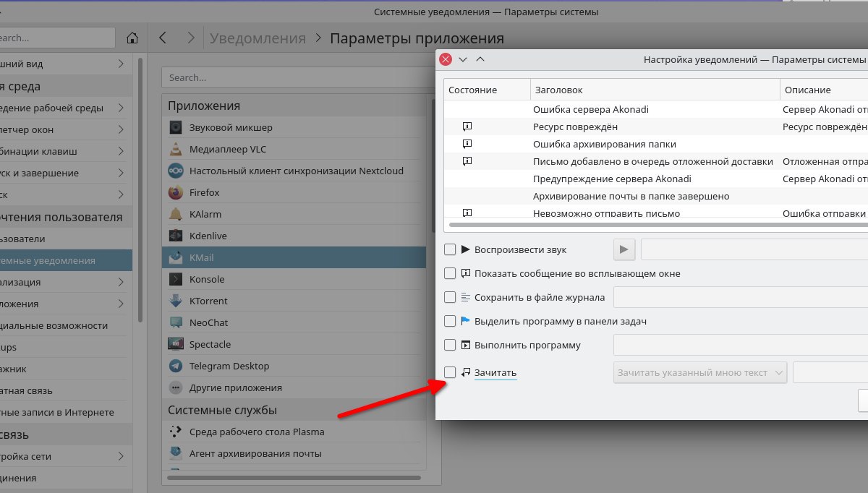The image size is (868, 493).
Task: Click the sidebar Search field
Action: [57, 38]
